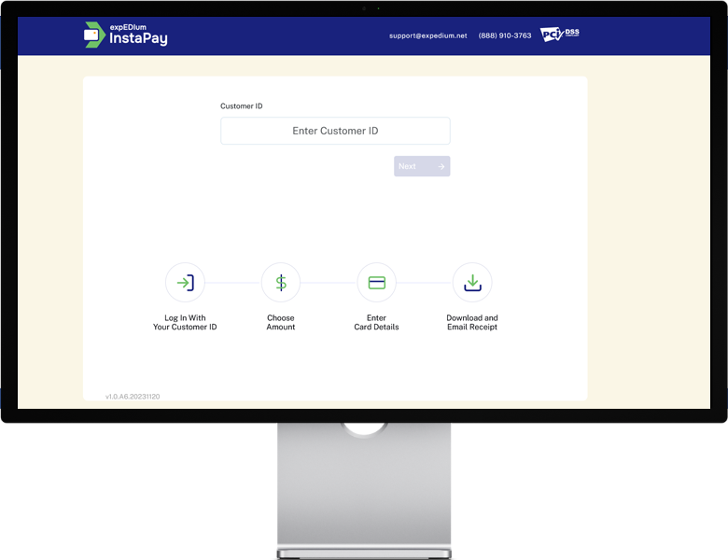The image size is (728, 560).
Task: Select the credit card step icon
Action: (x=377, y=282)
